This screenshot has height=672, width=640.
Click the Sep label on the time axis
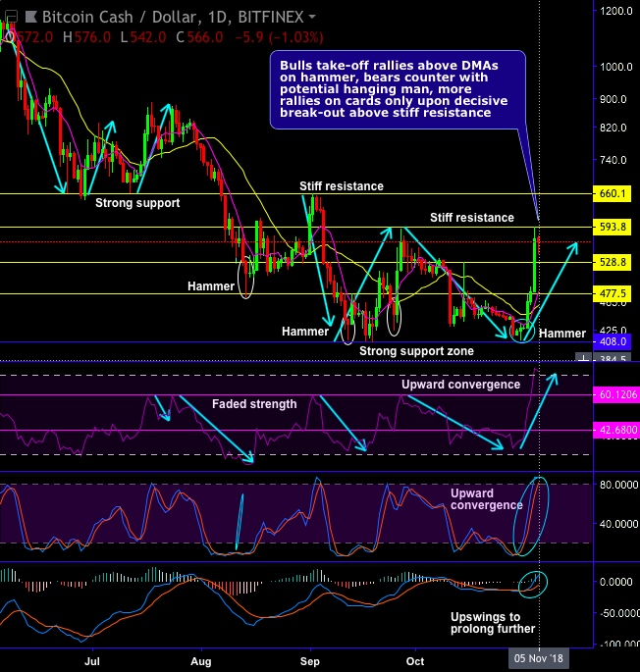click(x=310, y=661)
